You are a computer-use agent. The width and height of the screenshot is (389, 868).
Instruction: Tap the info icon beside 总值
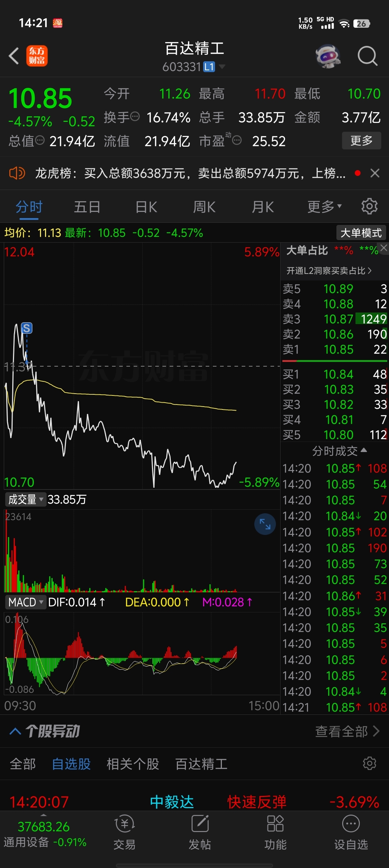pyautogui.click(x=40, y=140)
